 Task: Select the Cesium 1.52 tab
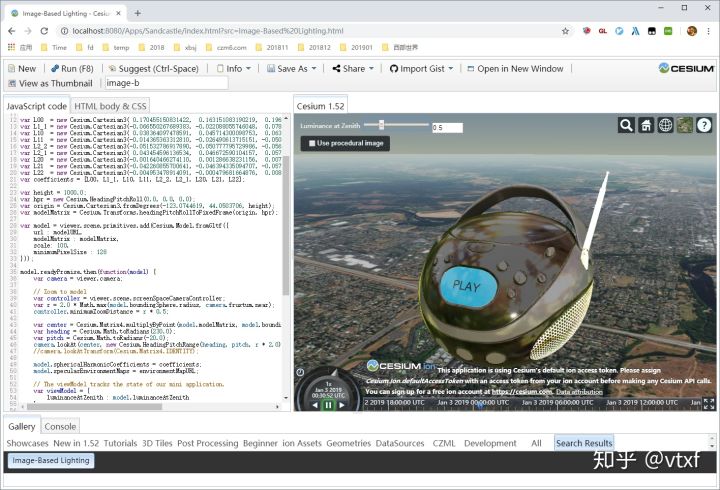coord(321,106)
